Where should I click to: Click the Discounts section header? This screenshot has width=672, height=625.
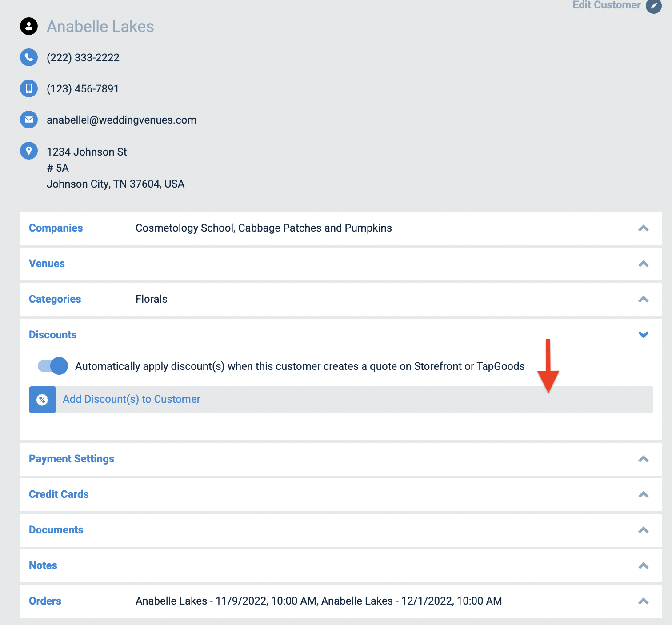[53, 335]
